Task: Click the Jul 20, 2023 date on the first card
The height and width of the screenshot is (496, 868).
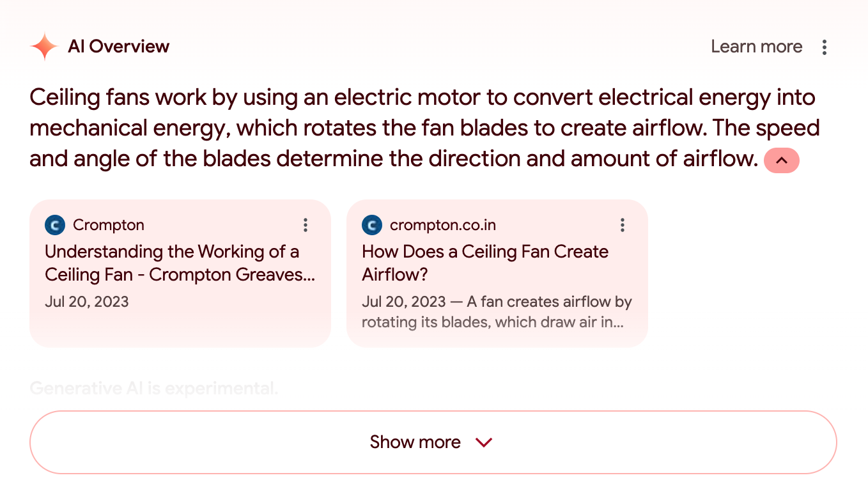Action: pos(87,301)
